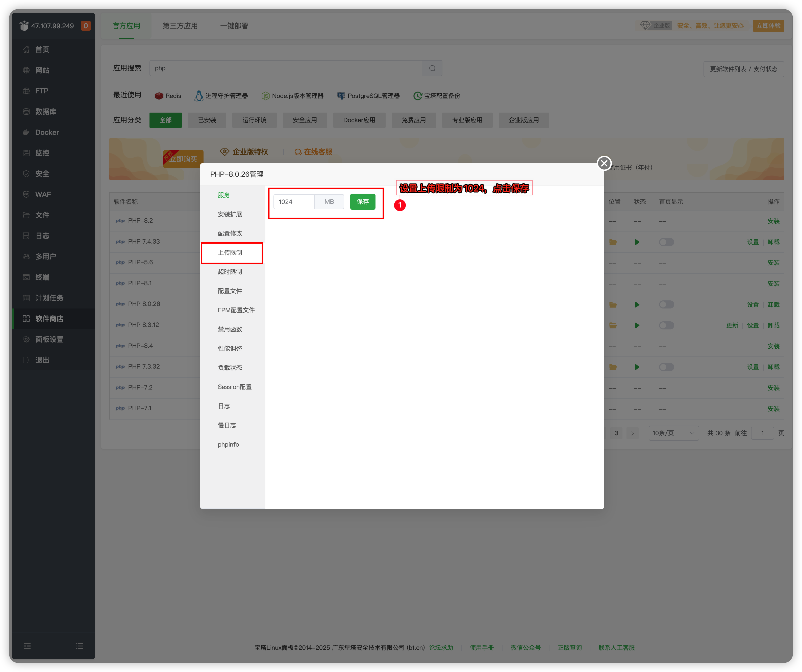Click the 1024 upload limit field
The image size is (802, 672).
pyautogui.click(x=294, y=202)
